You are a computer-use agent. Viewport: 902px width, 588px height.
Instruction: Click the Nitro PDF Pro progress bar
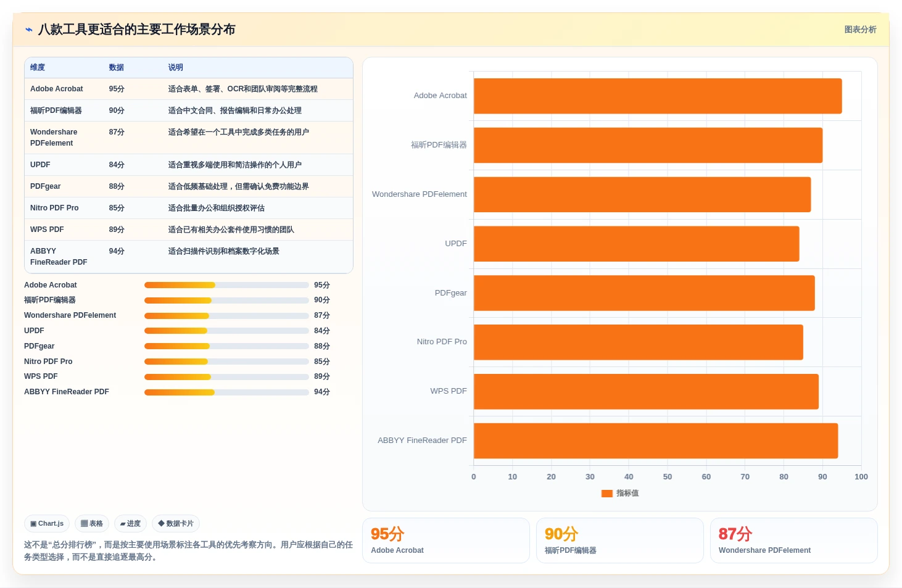[226, 362]
